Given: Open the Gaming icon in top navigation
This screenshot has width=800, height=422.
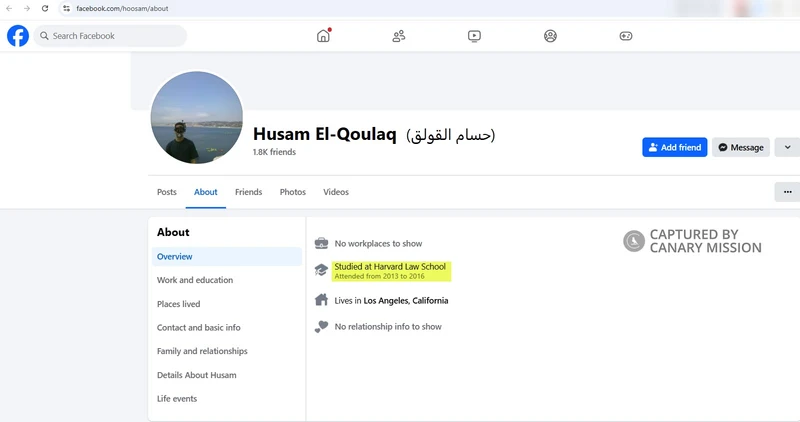Looking at the screenshot, I should coord(626,36).
